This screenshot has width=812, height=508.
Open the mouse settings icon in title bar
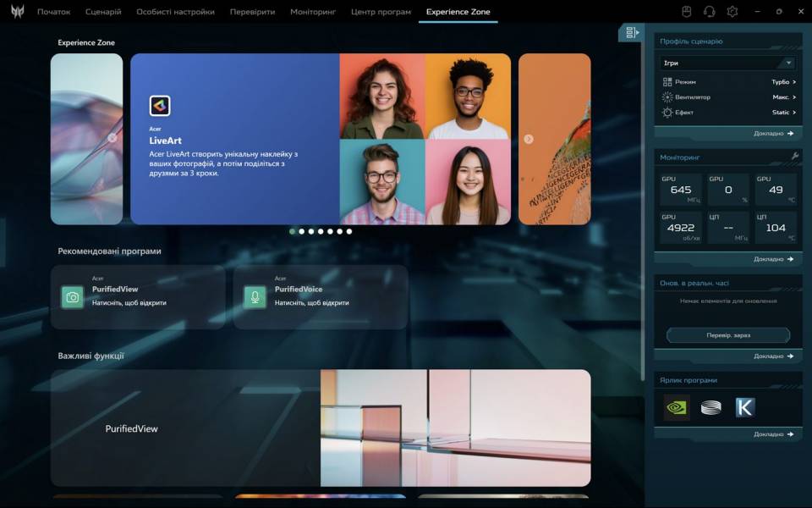687,12
